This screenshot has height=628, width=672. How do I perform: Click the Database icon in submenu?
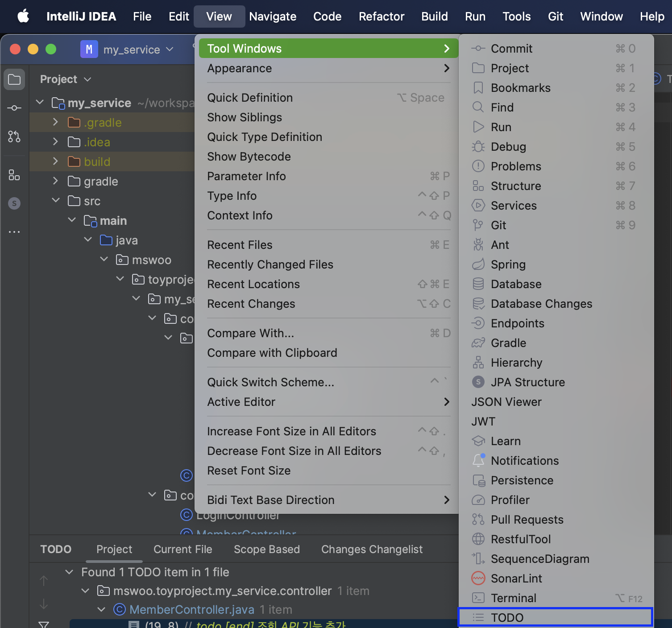pyautogui.click(x=478, y=284)
